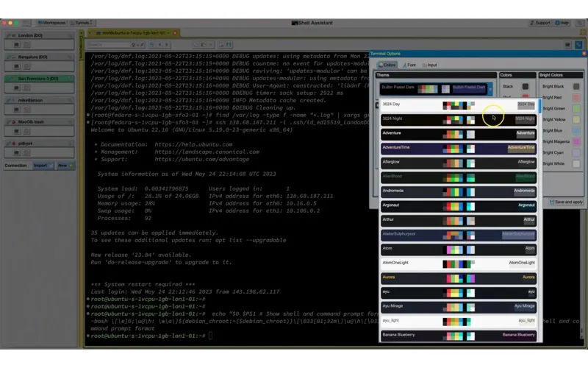Toggle search options button next to search field
Screen dimensions: 588x368
(137, 45)
